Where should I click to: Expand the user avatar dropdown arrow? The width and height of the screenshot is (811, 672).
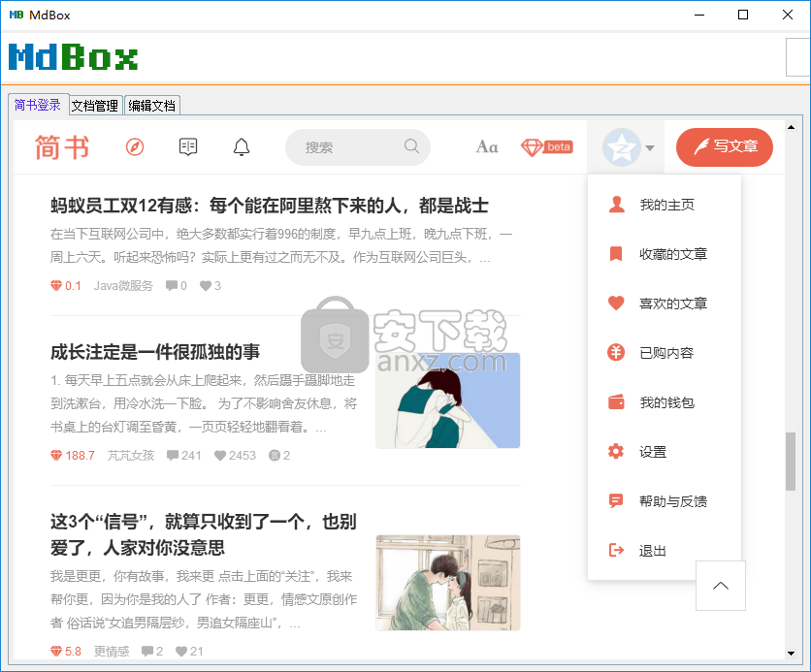pos(650,148)
